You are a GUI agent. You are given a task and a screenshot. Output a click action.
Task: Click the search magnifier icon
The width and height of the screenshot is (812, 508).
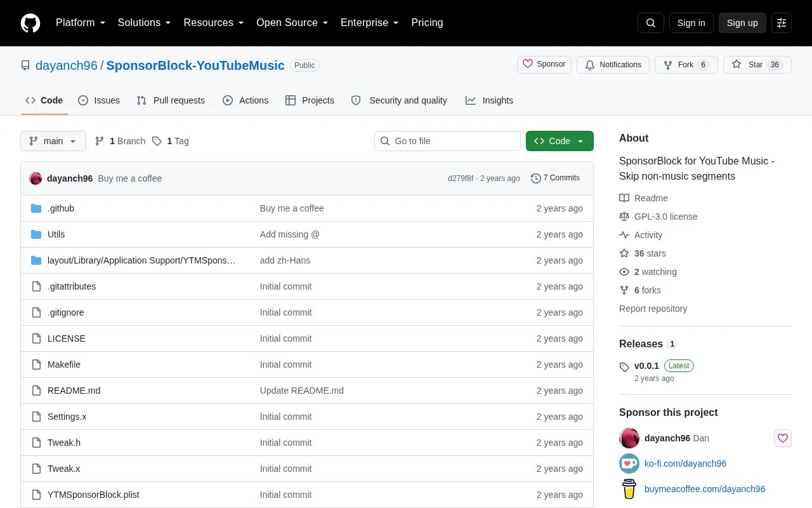pyautogui.click(x=651, y=23)
